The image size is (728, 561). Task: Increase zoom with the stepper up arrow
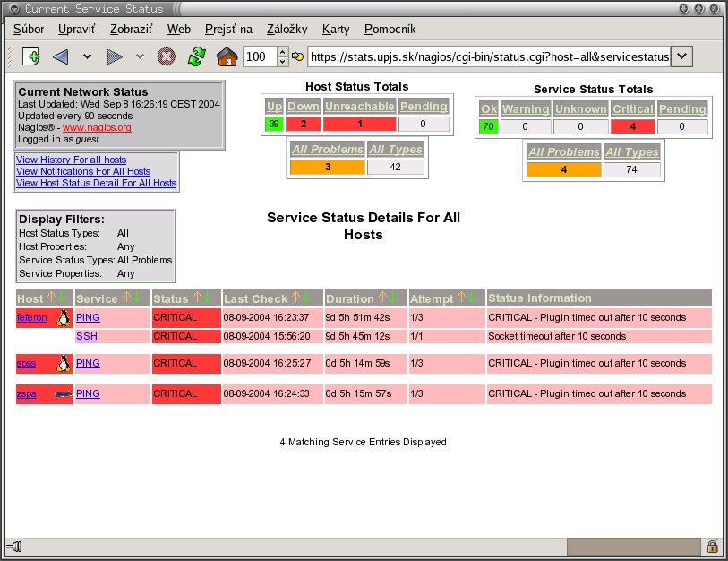click(x=282, y=52)
